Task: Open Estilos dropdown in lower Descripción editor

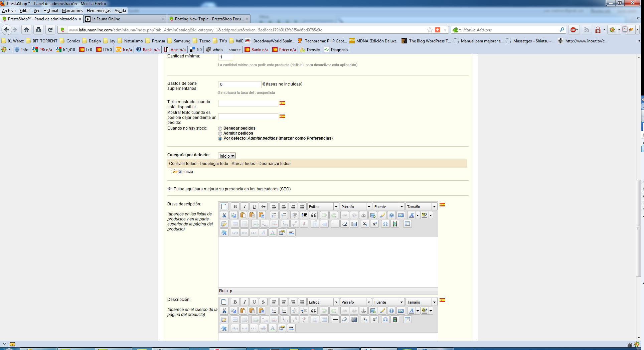Action: tap(323, 302)
